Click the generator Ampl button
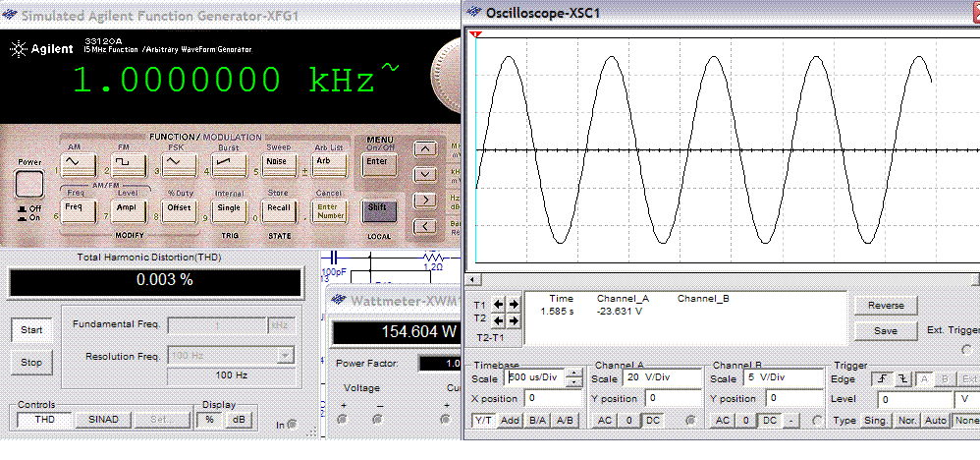This screenshot has width=980, height=460. click(130, 210)
